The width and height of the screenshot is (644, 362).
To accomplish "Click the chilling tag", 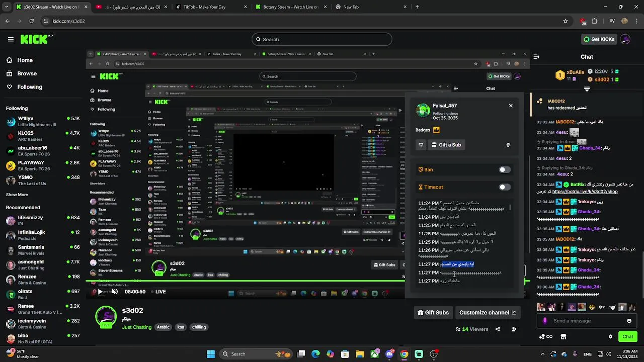I will tap(199, 327).
